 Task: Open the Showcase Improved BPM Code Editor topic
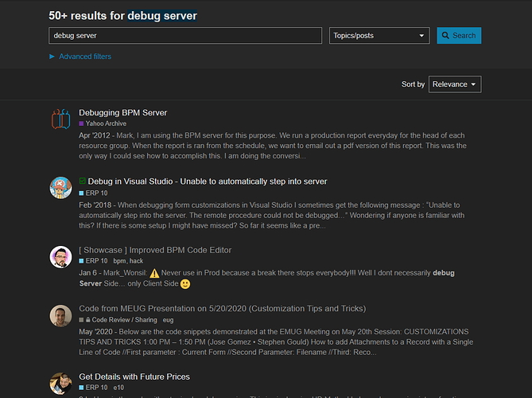(155, 250)
